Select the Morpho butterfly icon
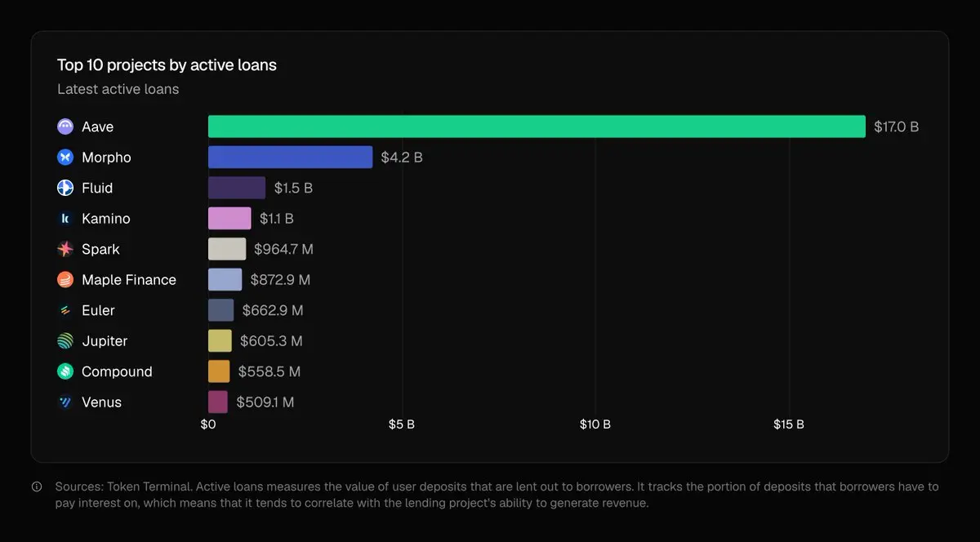Screen dimensions: 980x542 click(65, 158)
